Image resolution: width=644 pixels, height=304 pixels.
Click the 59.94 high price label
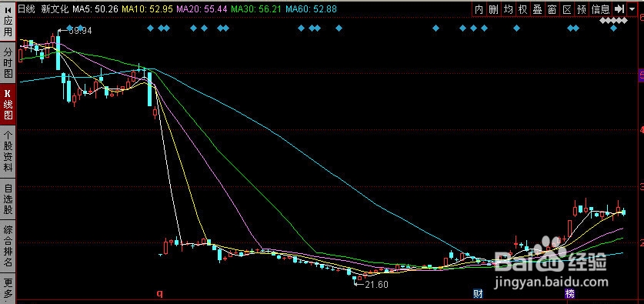click(x=80, y=30)
